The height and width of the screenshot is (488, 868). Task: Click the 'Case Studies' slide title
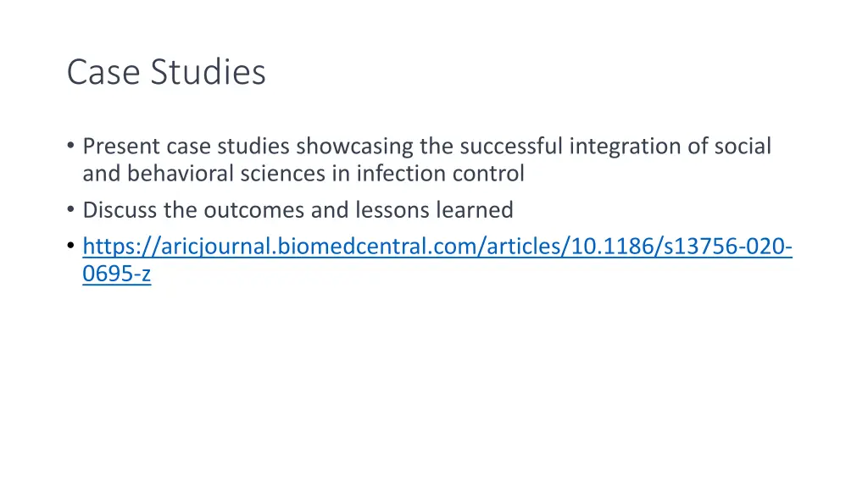166,72
